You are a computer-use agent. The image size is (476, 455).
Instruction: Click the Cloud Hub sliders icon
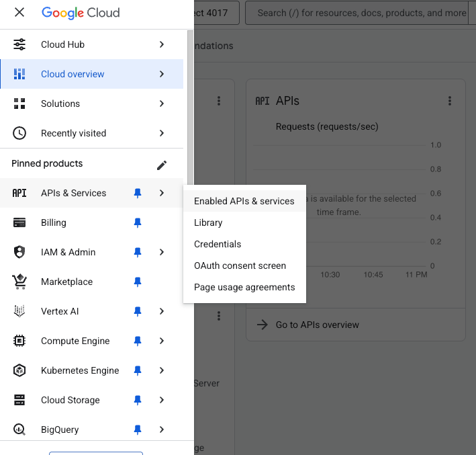19,44
